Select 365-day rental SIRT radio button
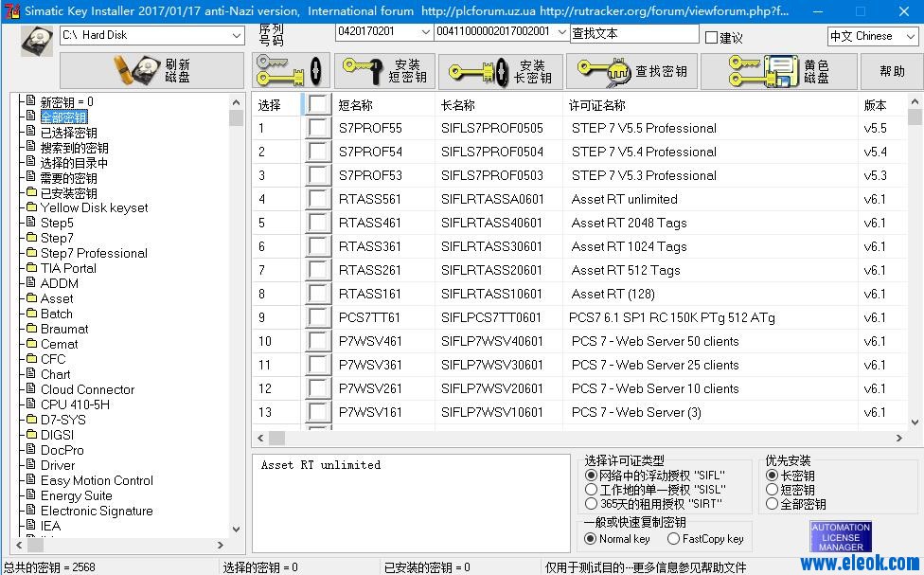The image size is (924, 575). (591, 504)
